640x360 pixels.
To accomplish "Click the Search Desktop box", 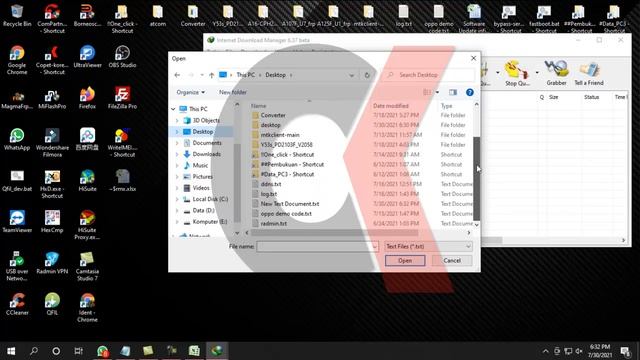I will click(x=428, y=75).
